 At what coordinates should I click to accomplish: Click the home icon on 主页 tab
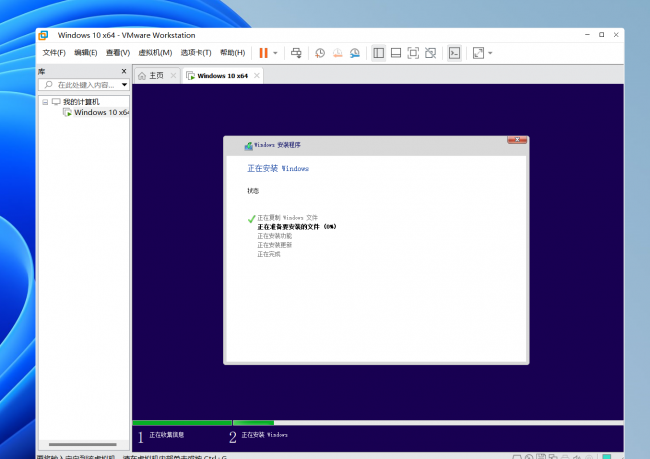(142, 75)
